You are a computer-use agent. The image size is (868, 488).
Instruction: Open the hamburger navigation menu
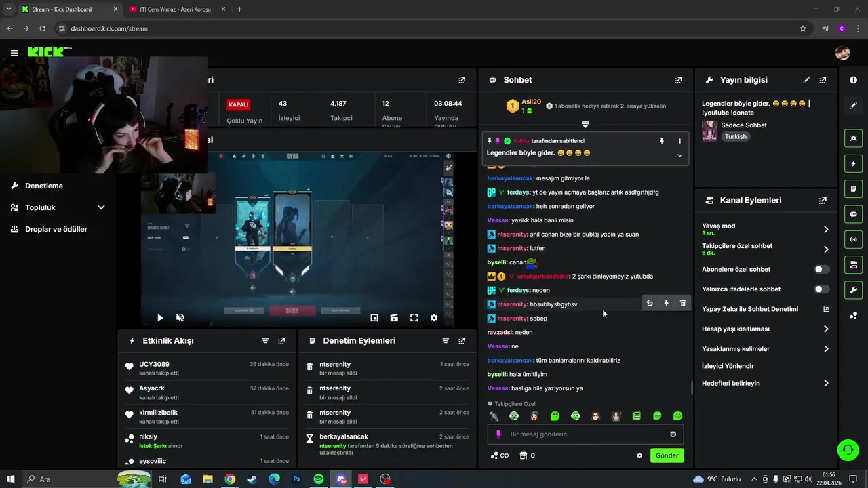[x=14, y=52]
